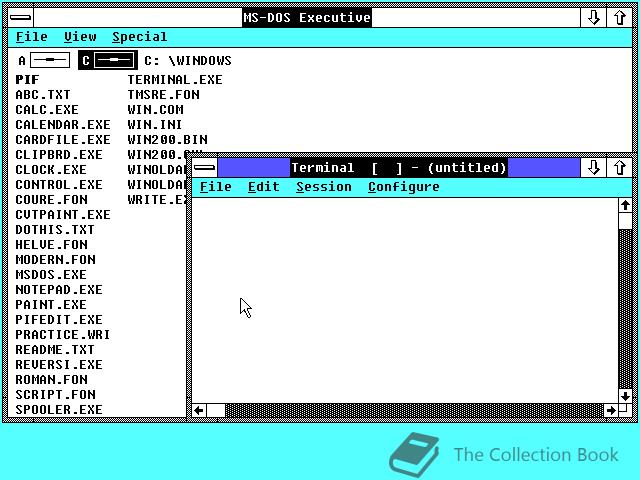Select CALENDAR.EXE in the file list
Image resolution: width=640 pixels, height=480 pixels.
click(63, 124)
